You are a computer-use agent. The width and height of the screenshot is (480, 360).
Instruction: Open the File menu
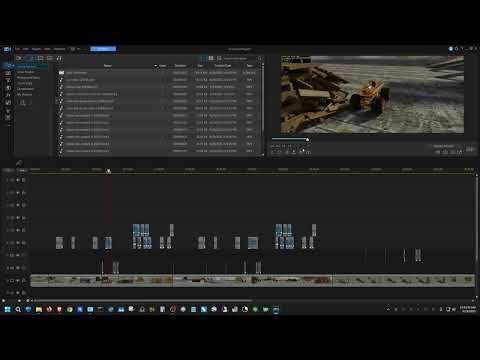tap(17, 49)
